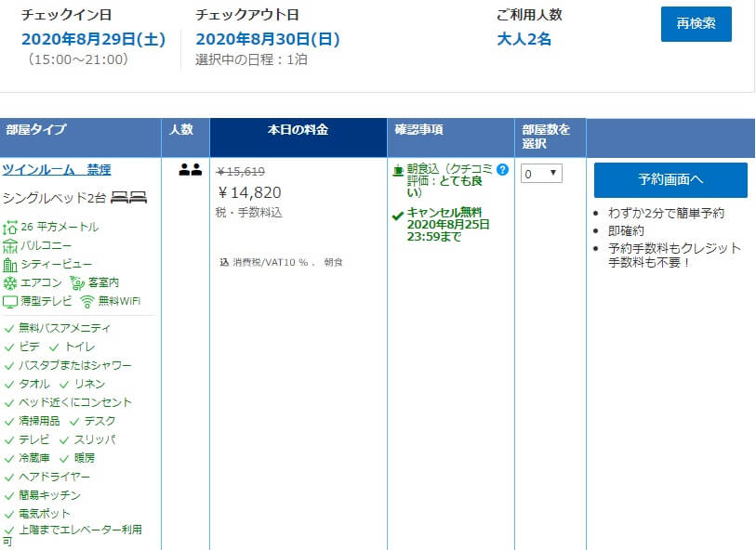Screen dimensions: 756x550
Task: Click the struck-through ¥15,619 price
Action: click(241, 172)
